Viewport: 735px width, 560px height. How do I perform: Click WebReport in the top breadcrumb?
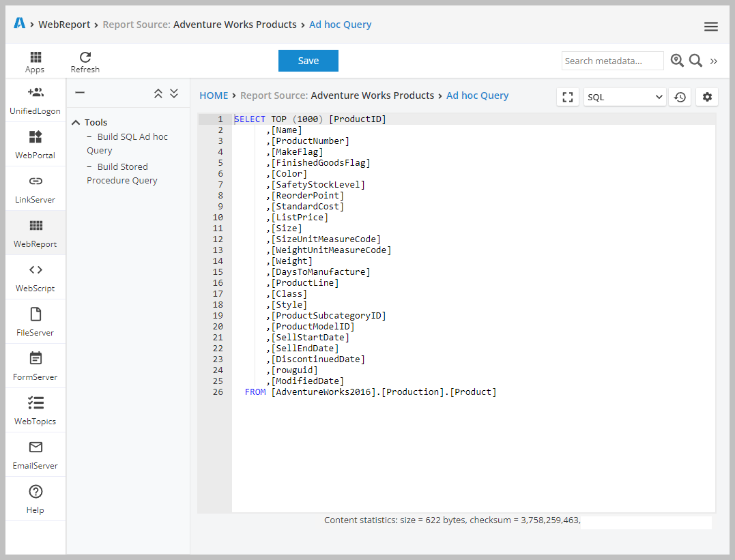click(64, 25)
